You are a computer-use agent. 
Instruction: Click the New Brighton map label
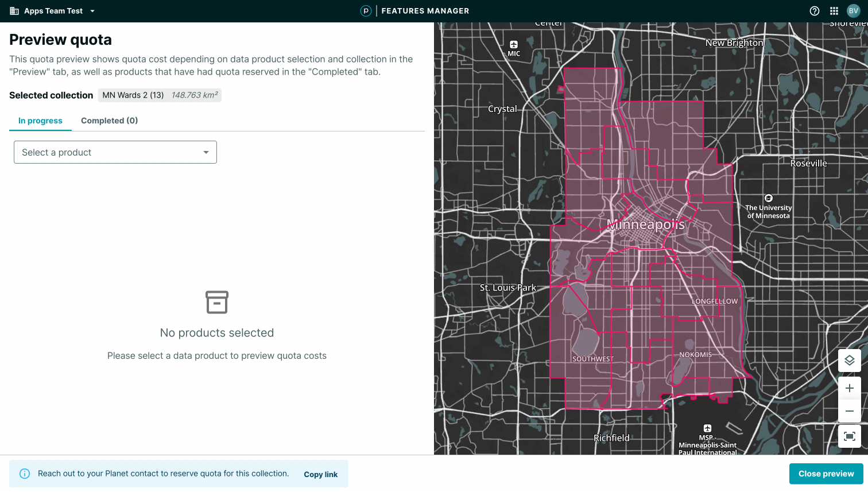pos(734,43)
